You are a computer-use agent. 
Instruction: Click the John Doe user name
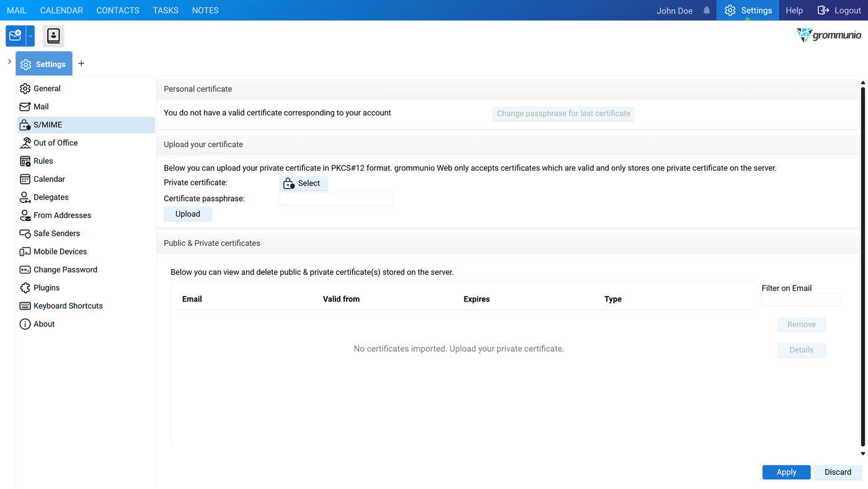[x=675, y=11]
